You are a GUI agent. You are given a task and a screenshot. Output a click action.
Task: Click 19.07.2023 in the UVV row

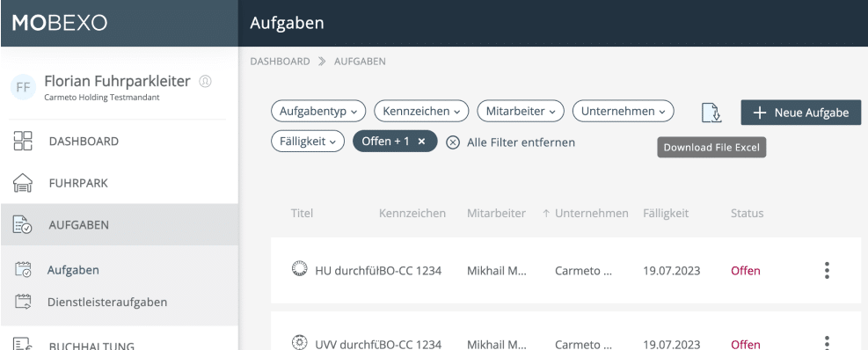tap(672, 345)
